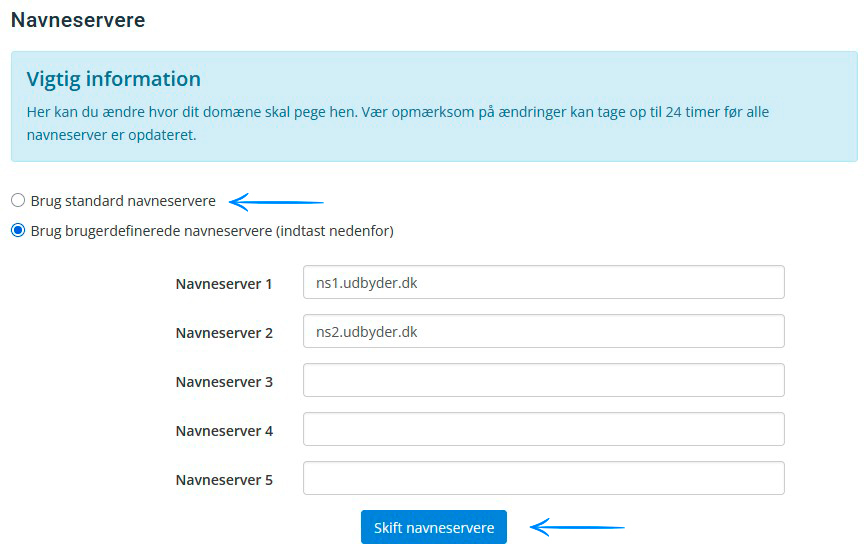Click the "Navneserver 1" field label

[224, 284]
